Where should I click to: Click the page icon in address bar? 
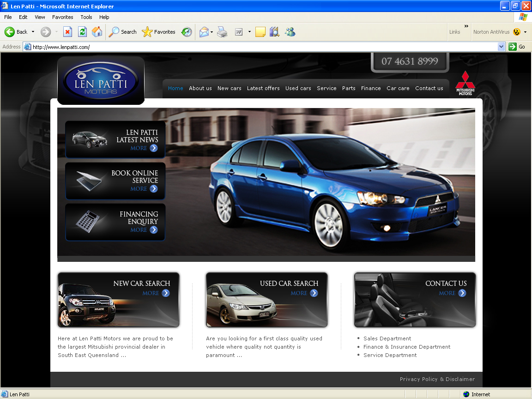[28, 47]
